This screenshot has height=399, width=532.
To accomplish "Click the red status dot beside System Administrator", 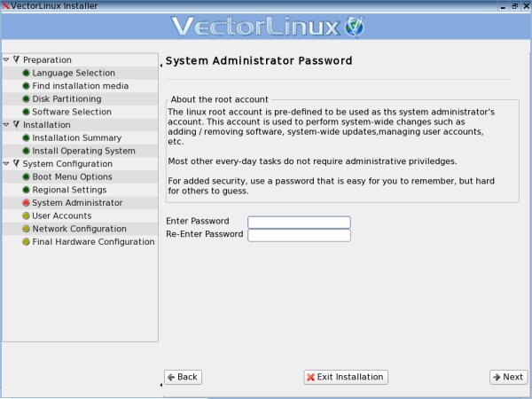I will pyautogui.click(x=26, y=203).
